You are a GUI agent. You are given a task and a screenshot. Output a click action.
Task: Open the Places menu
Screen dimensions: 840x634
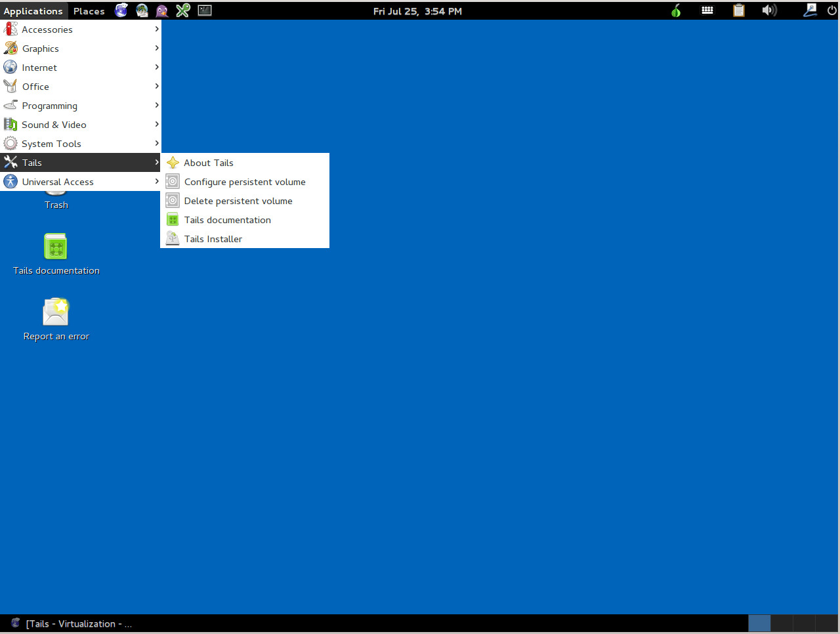[x=89, y=11]
